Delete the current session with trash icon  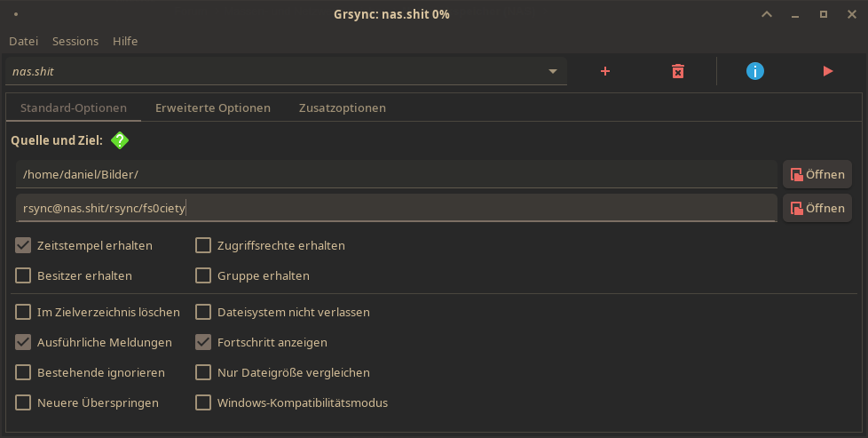[x=677, y=71]
